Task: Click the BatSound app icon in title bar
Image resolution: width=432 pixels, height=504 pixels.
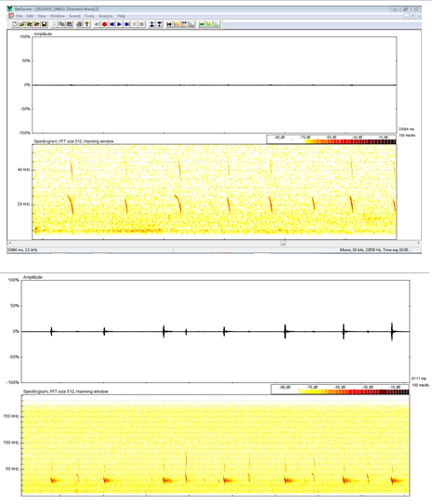Action: click(x=9, y=9)
